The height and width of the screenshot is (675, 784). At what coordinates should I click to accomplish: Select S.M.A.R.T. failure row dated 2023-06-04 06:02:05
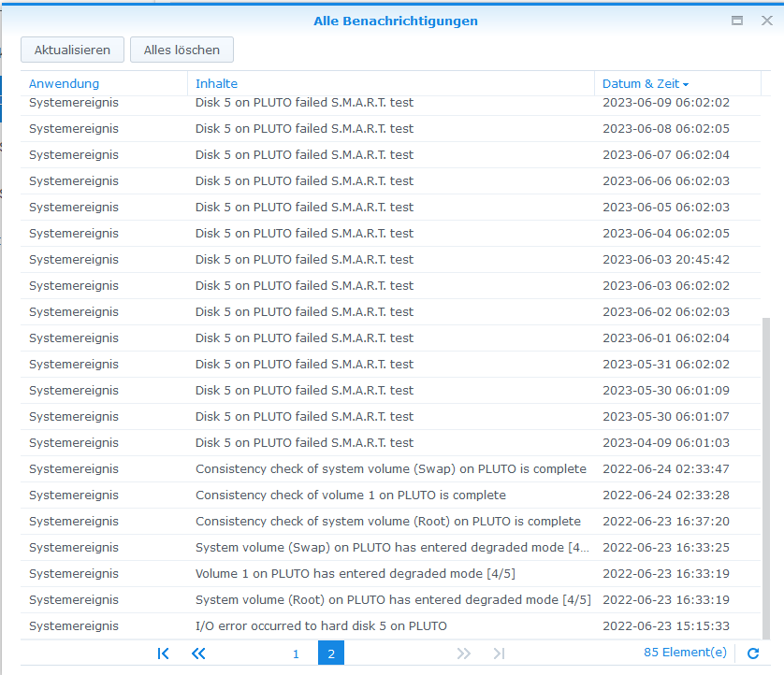point(390,234)
